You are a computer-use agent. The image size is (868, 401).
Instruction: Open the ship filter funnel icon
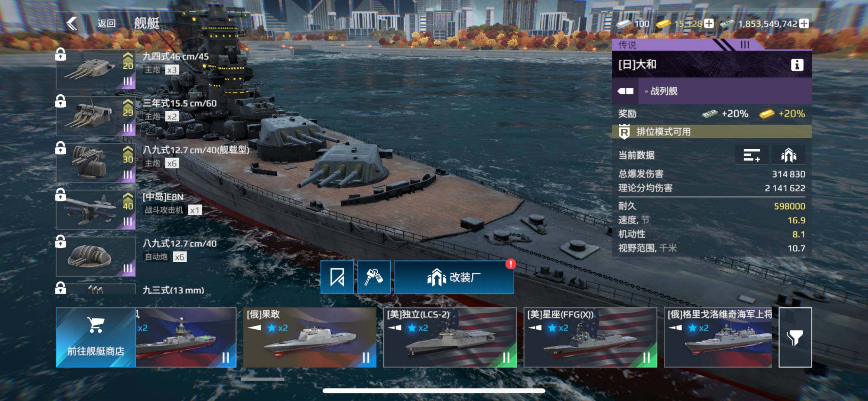[x=795, y=337]
